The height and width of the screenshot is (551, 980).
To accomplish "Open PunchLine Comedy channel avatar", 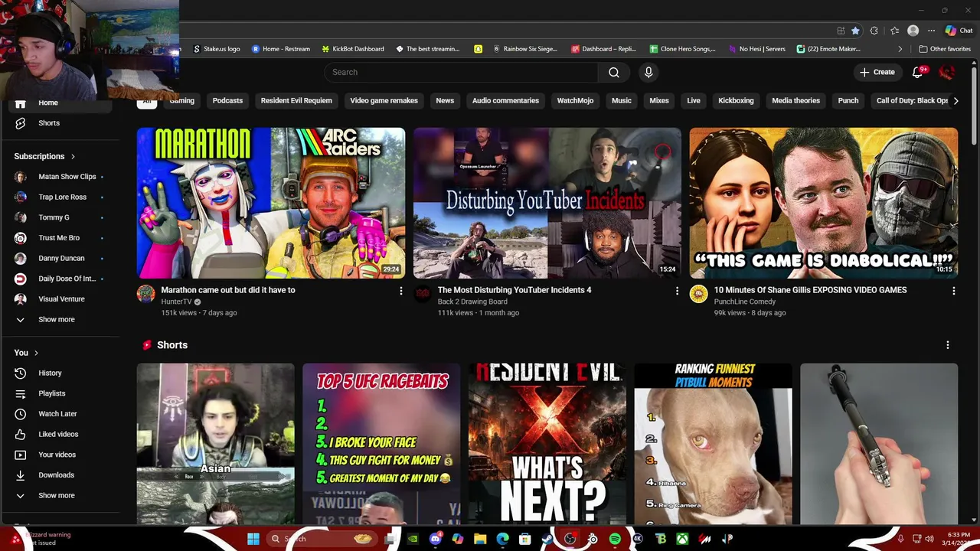I will click(x=698, y=294).
